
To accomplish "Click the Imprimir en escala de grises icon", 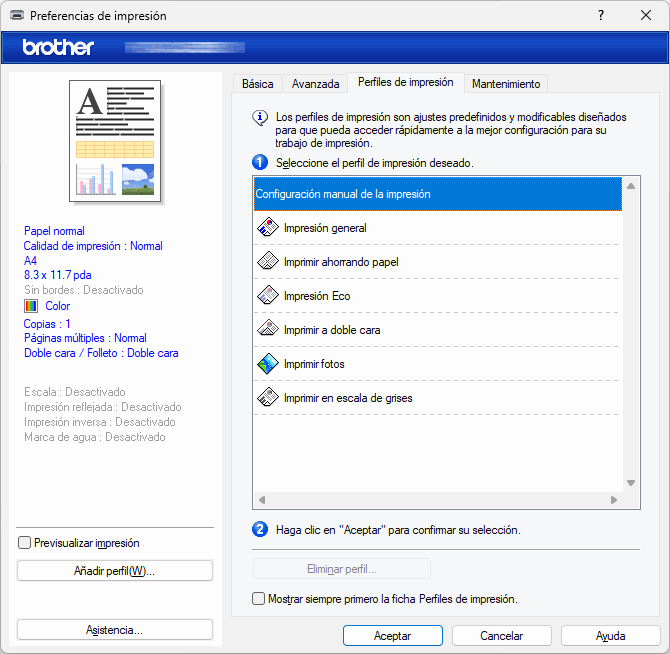I will click(x=267, y=398).
